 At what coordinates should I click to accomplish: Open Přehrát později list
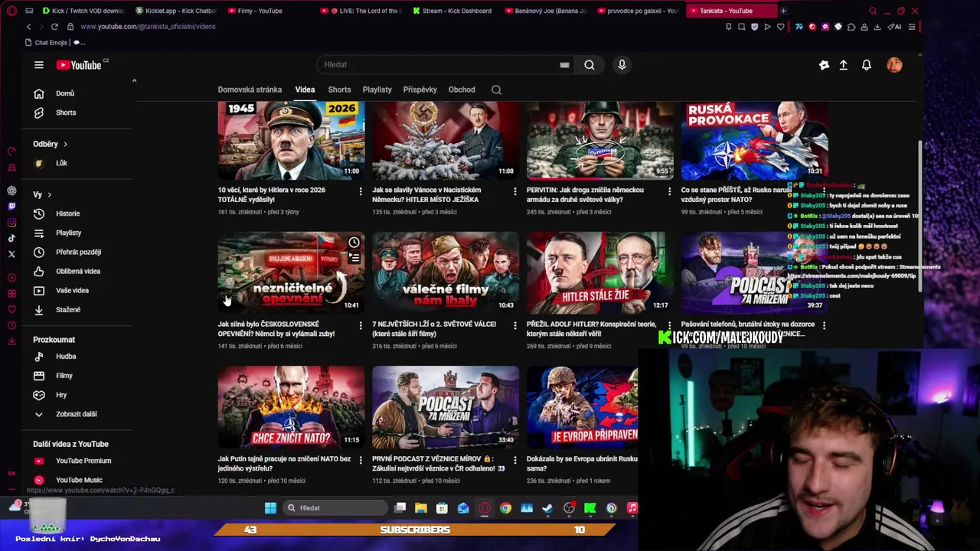tap(79, 252)
